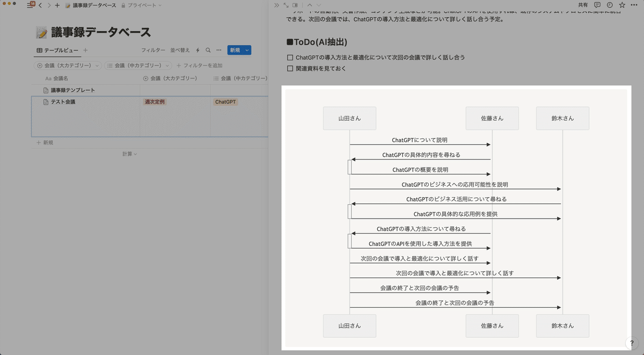Expand the dropdown arrow beside 新規 button
Image resolution: width=644 pixels, height=355 pixels.
247,50
